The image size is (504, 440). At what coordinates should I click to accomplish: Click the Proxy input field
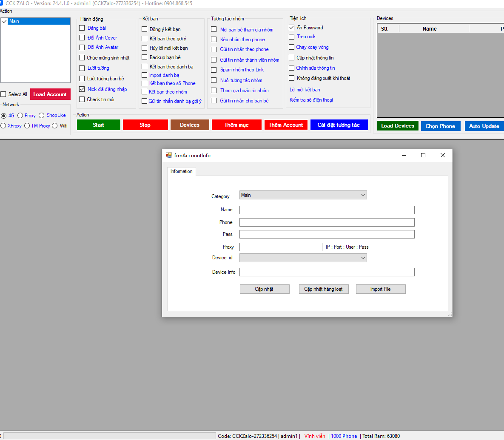point(281,247)
